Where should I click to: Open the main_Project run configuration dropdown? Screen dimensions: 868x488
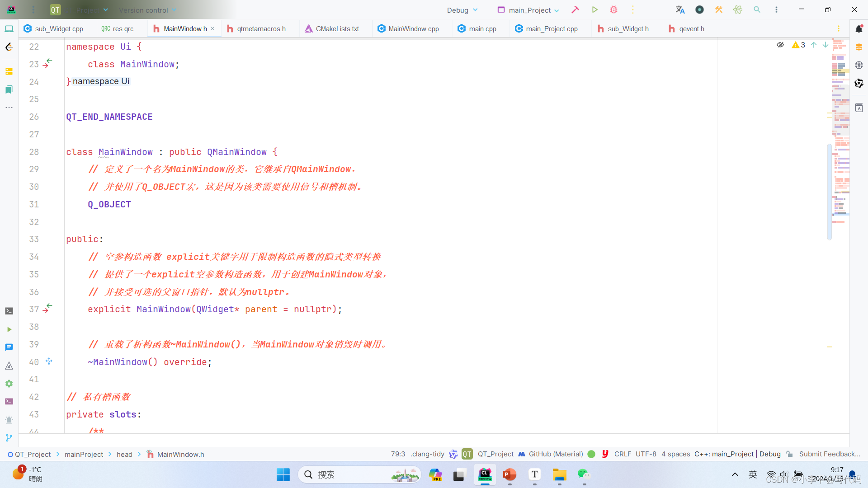(528, 10)
